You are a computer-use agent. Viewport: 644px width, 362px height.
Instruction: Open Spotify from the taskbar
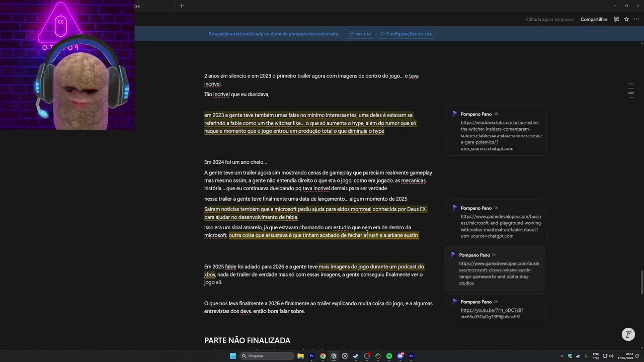(x=389, y=356)
